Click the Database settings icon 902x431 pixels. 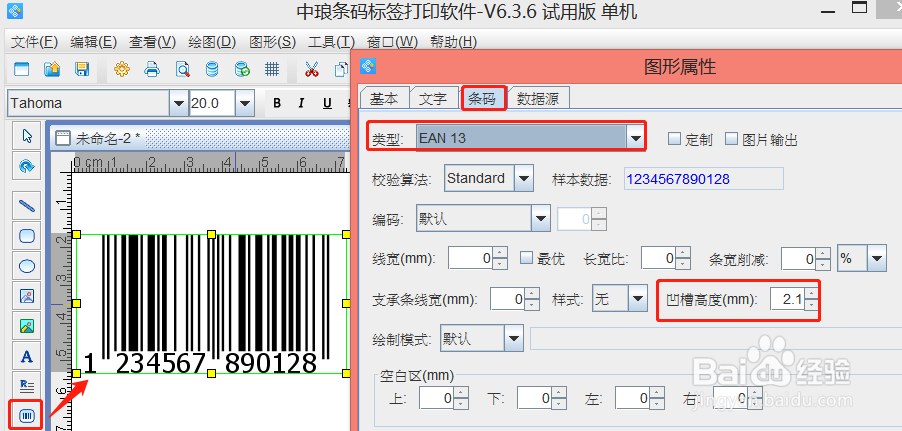(x=212, y=70)
